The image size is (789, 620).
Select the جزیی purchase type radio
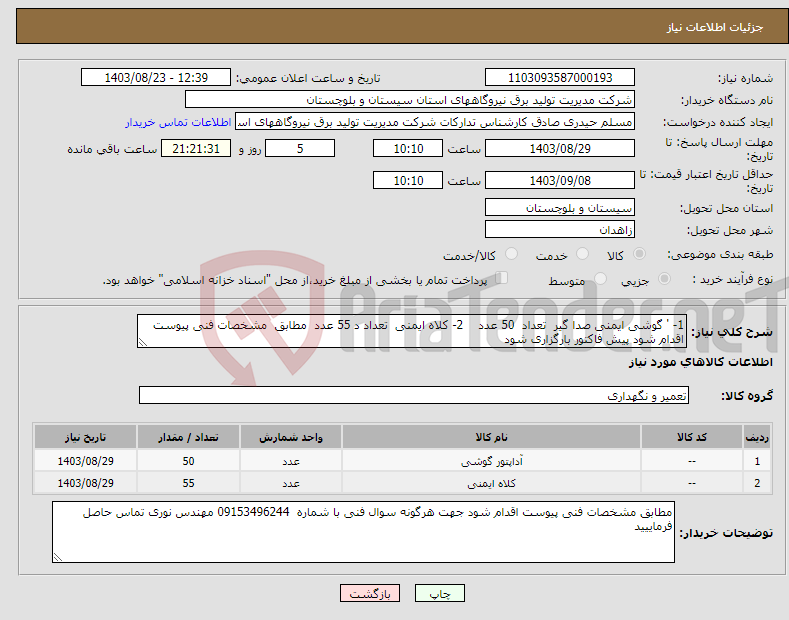pos(664,279)
